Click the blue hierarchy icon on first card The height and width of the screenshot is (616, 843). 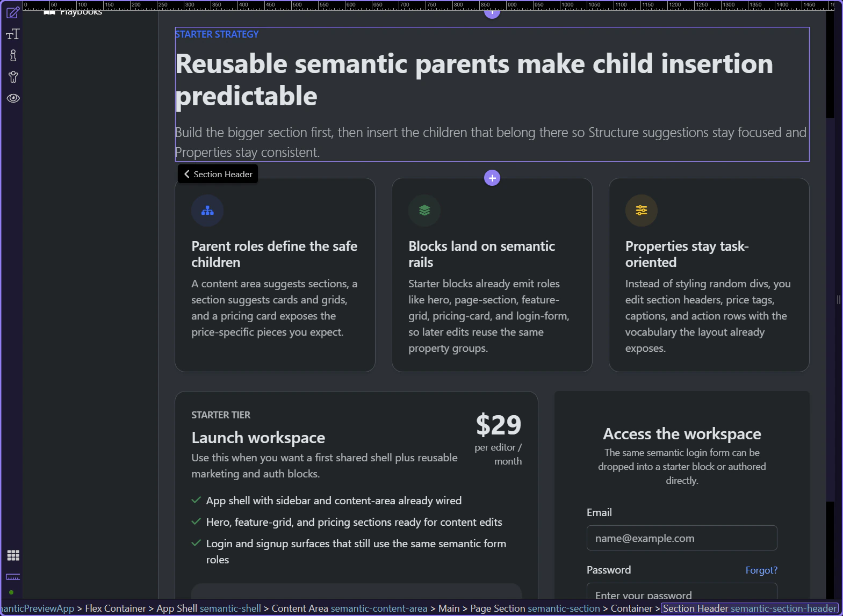point(207,211)
